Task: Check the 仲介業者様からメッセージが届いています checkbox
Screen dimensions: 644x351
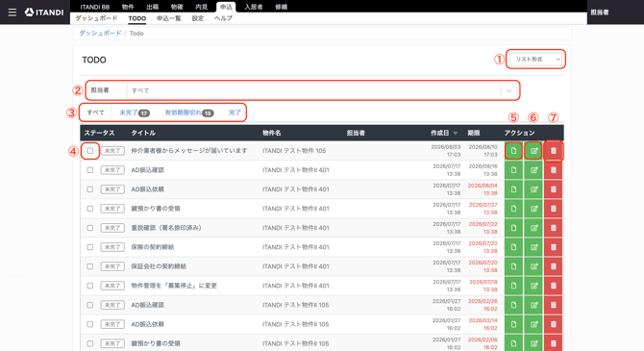Action: click(90, 151)
